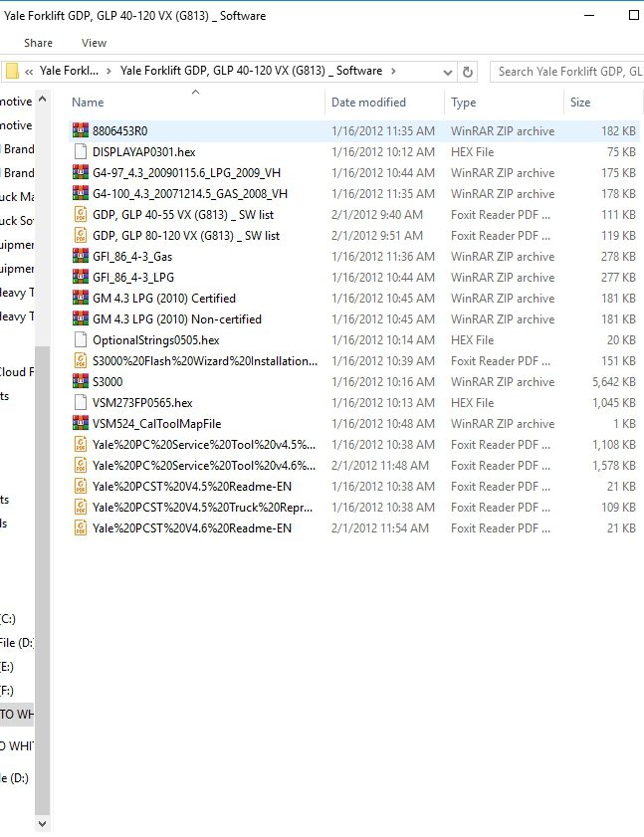Viewport: 644px width, 837px height.
Task: Open the address bar history dropdown
Action: pos(448,72)
